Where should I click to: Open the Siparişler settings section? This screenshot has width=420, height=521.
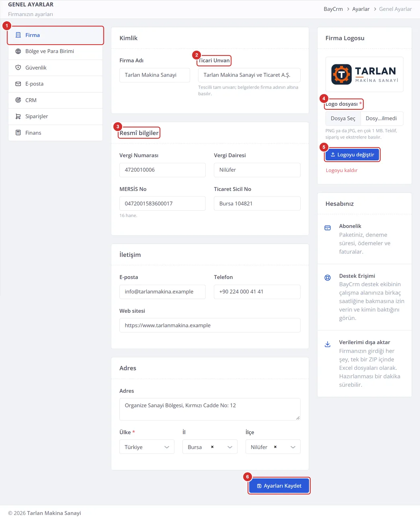point(55,117)
